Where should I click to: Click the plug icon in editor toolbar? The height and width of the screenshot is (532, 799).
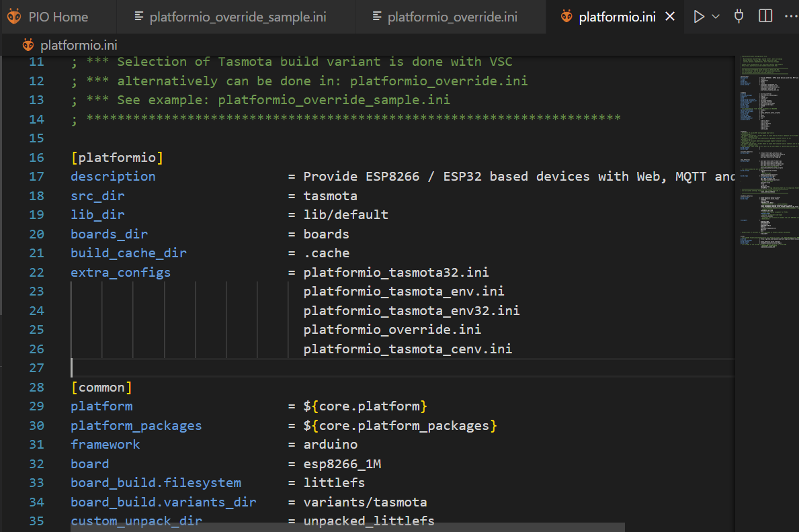739,16
